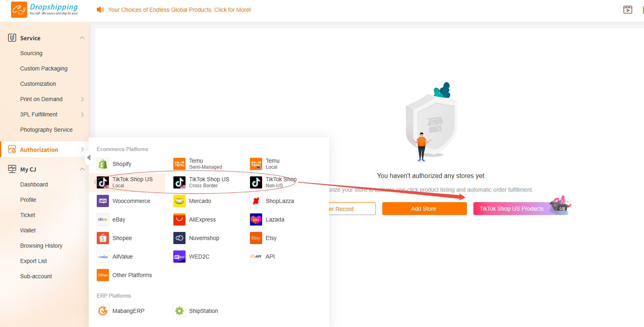Select Woocommerce platform label
Image resolution: width=644 pixels, height=327 pixels.
point(131,201)
